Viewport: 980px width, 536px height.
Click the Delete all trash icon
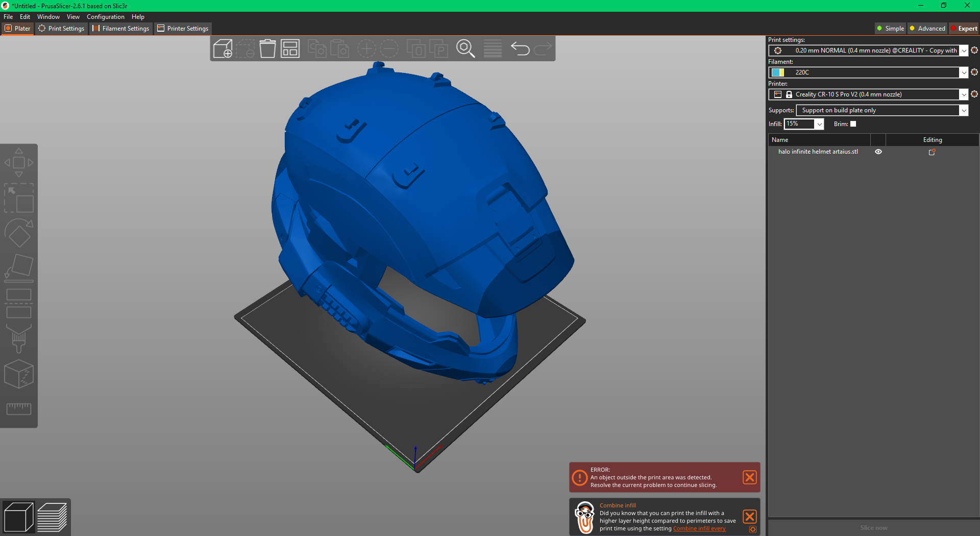point(267,49)
